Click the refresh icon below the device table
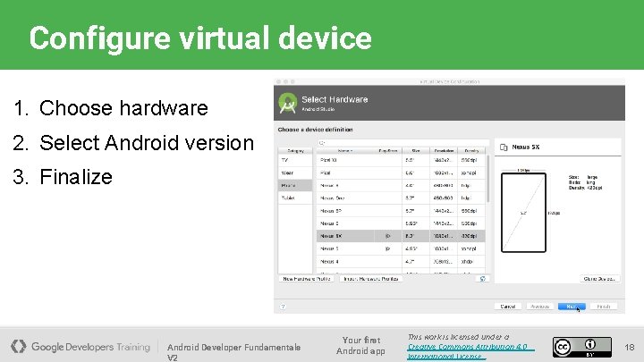 click(483, 279)
